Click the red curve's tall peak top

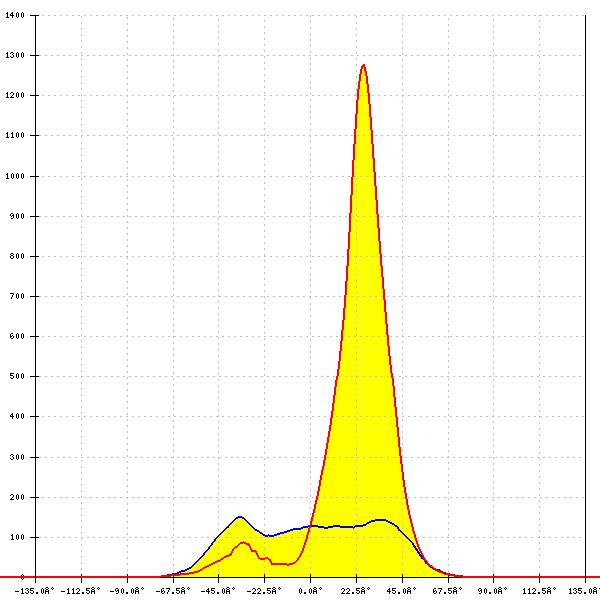364,65
